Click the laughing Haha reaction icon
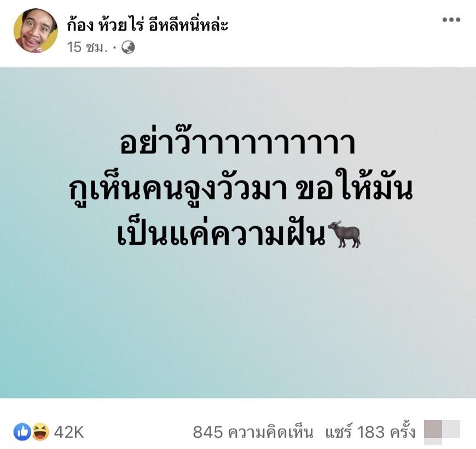The image size is (476, 449). click(40, 432)
